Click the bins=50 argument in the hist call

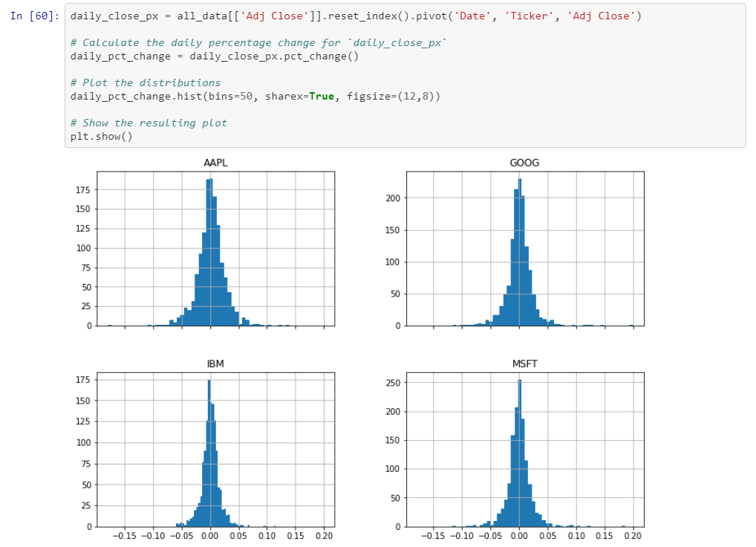point(238,96)
